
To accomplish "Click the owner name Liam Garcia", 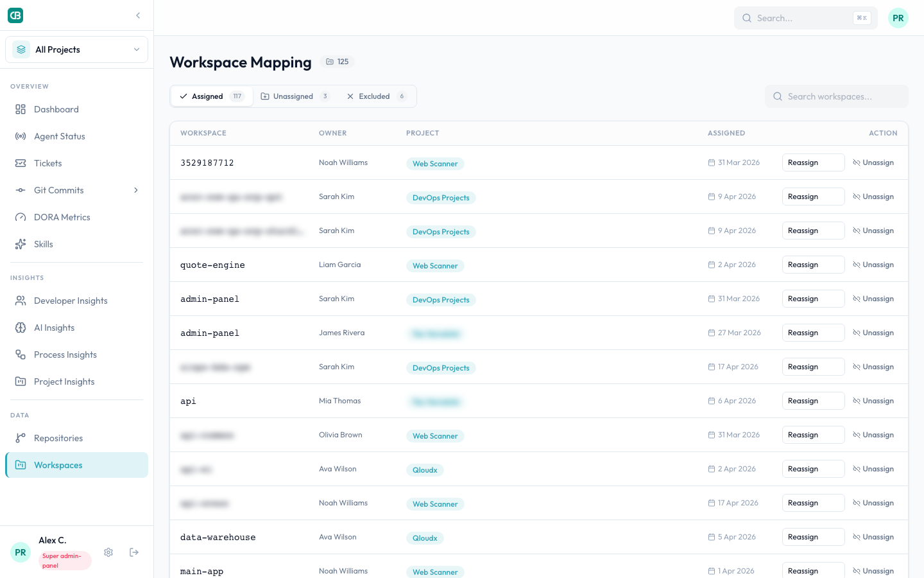I will (x=339, y=265).
